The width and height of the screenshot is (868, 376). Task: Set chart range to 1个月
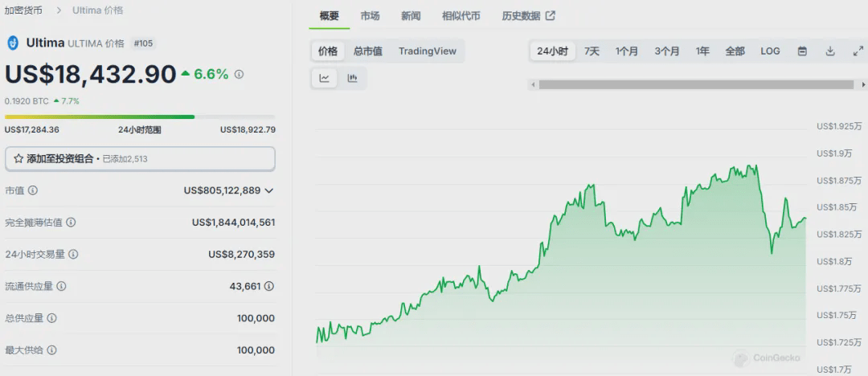627,51
